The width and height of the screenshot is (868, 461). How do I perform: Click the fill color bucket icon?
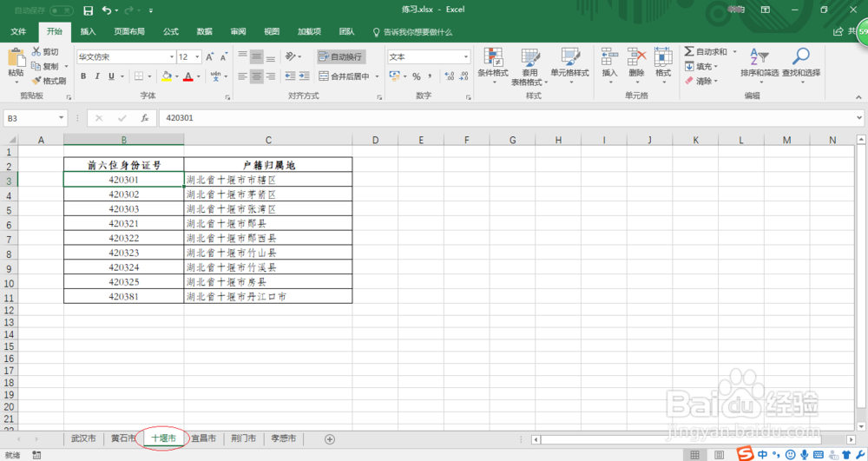click(167, 76)
